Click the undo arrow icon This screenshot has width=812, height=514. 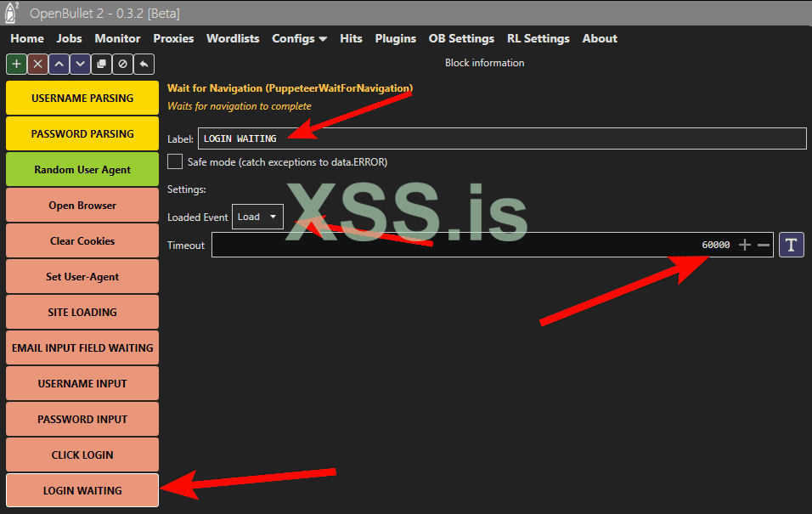pyautogui.click(x=144, y=65)
